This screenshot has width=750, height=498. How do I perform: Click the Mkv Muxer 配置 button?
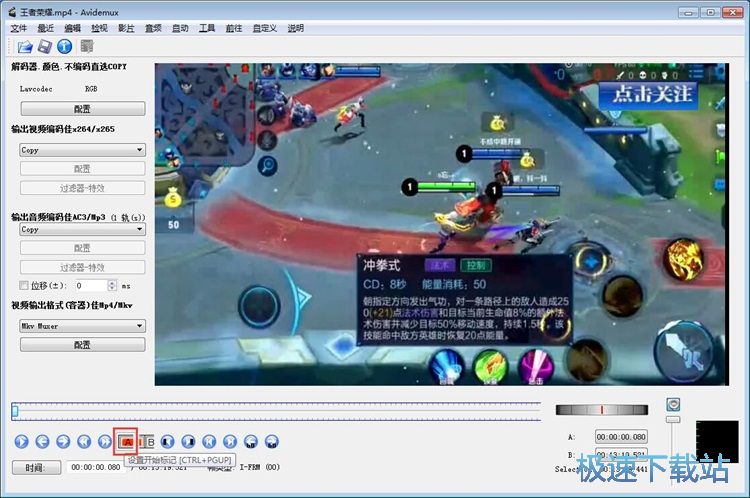(83, 345)
